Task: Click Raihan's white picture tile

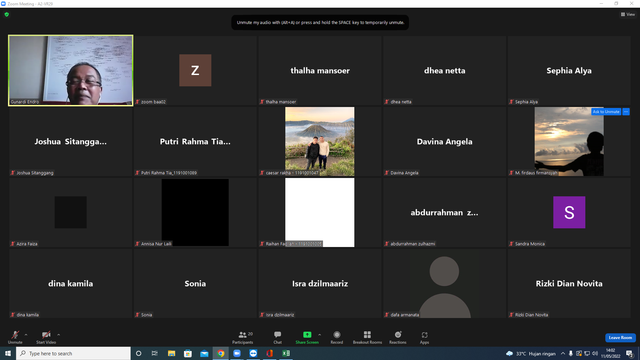Action: 320,212
